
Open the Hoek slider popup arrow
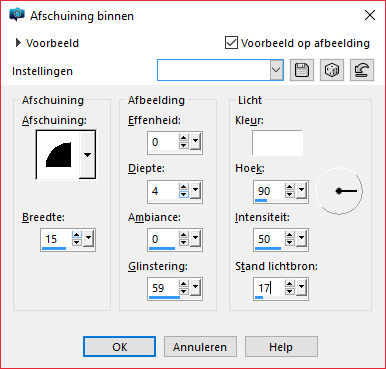pyautogui.click(x=301, y=191)
